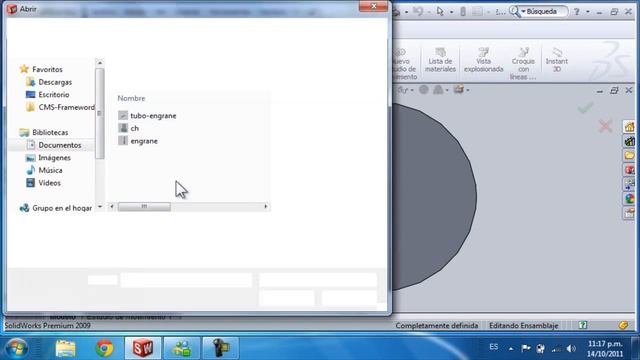The width and height of the screenshot is (640, 360).
Task: Go to the Descargas folder
Action: pos(49,82)
